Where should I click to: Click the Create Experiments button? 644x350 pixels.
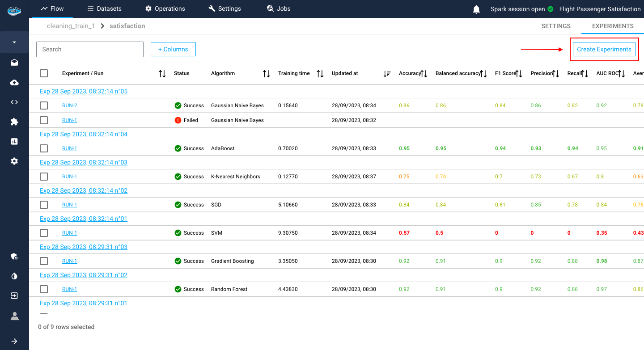coord(604,49)
